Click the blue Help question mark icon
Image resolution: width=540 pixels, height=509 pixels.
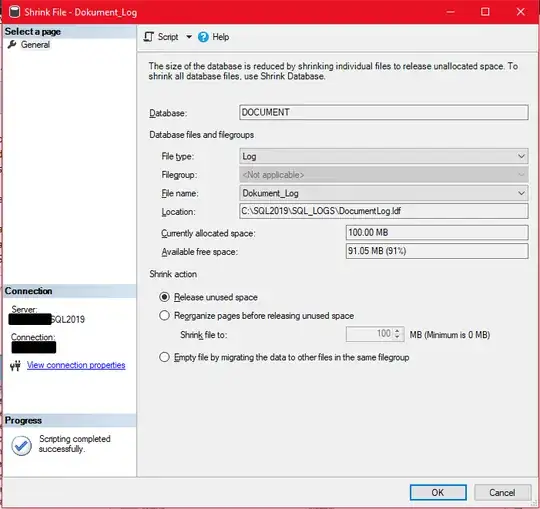pos(203,37)
